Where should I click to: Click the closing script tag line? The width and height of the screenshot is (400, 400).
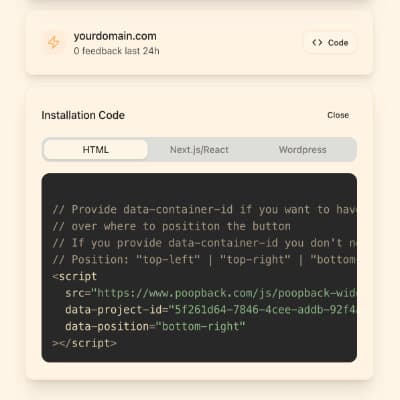(x=84, y=343)
